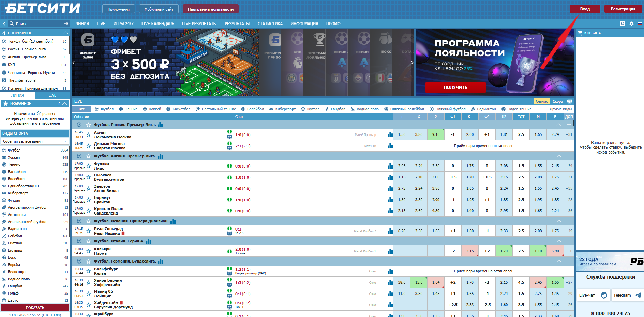The width and height of the screenshot is (644, 317).
Task: Favorite the Реал Сосьедад vs Реал Мадрид match
Action: (x=89, y=231)
